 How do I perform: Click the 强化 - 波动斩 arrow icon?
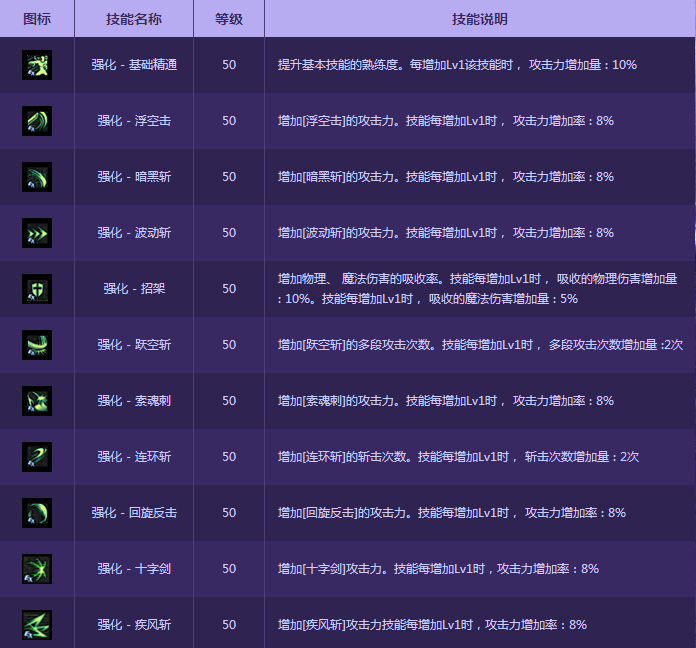37,233
